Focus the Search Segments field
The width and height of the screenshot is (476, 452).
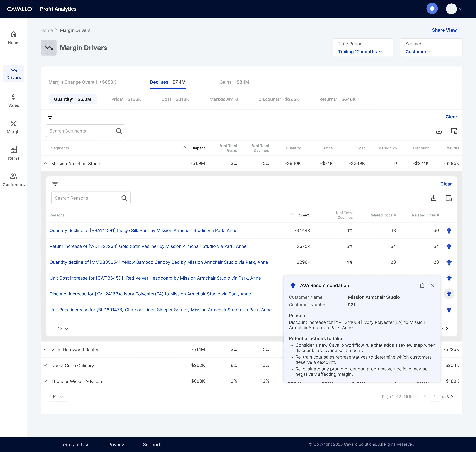[86, 131]
